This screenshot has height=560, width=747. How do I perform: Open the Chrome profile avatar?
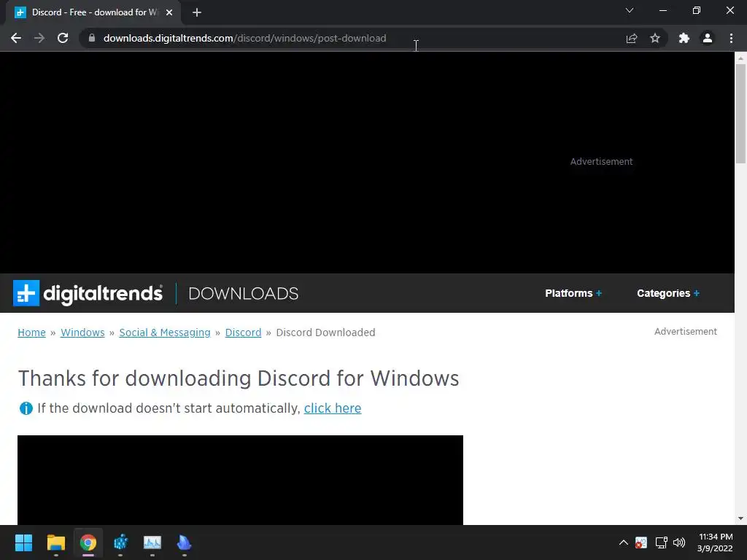[x=708, y=38]
